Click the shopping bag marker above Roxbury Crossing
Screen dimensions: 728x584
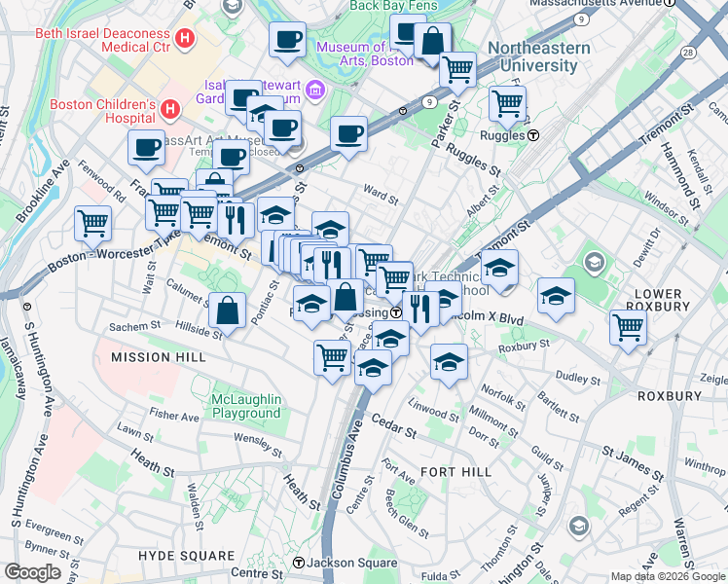(x=346, y=298)
